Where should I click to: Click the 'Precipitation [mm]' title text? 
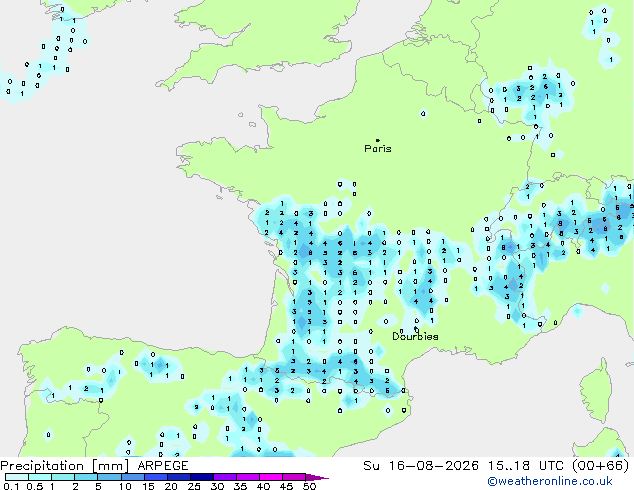click(x=64, y=466)
